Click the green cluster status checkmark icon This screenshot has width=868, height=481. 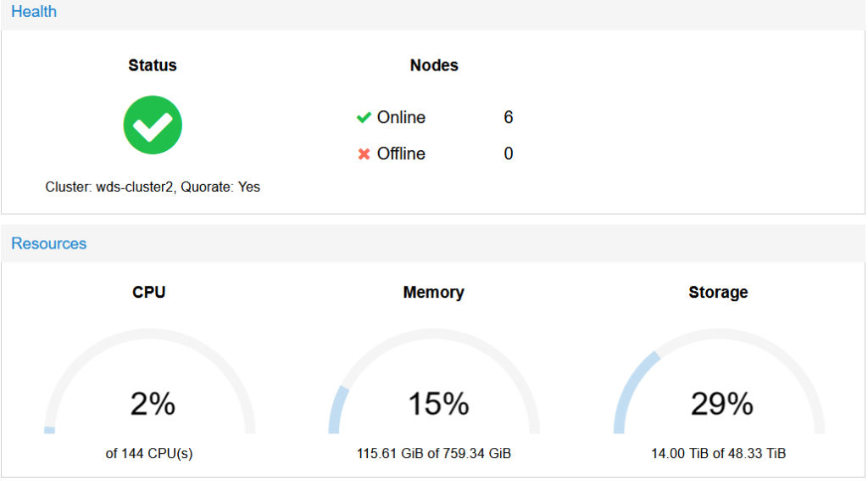(x=153, y=125)
